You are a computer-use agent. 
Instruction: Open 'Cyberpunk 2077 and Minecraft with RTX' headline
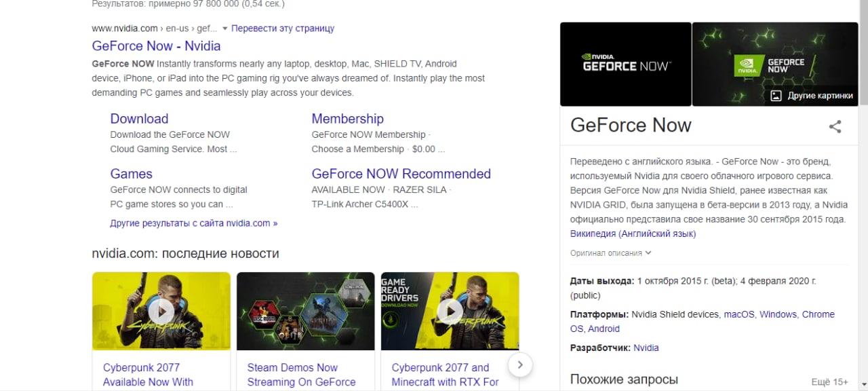coord(445,375)
